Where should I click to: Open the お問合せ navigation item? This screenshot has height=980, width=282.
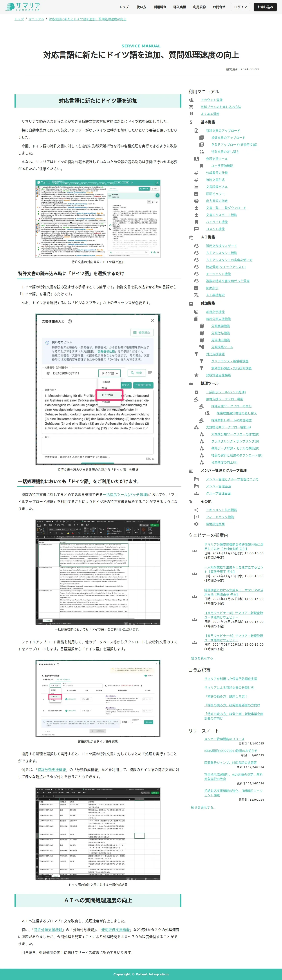219,7
